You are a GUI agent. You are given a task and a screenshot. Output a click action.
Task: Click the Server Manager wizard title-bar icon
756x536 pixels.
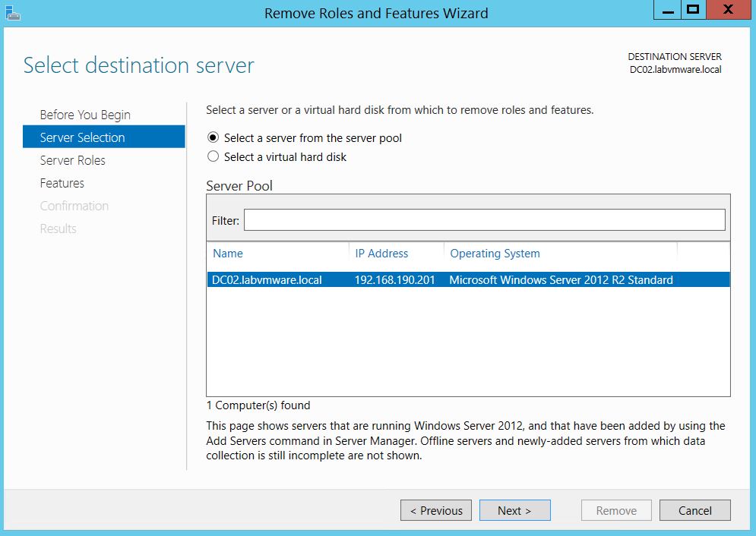12,13
